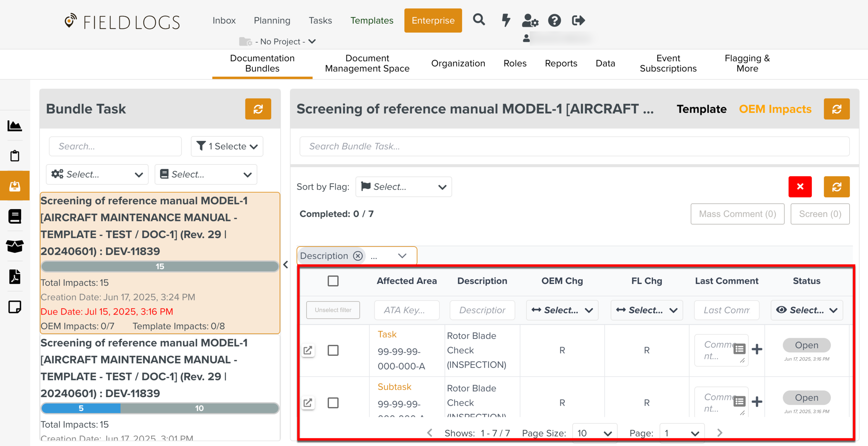This screenshot has width=868, height=446.
Task: Tick the checkbox for the Task row
Action: coord(333,350)
